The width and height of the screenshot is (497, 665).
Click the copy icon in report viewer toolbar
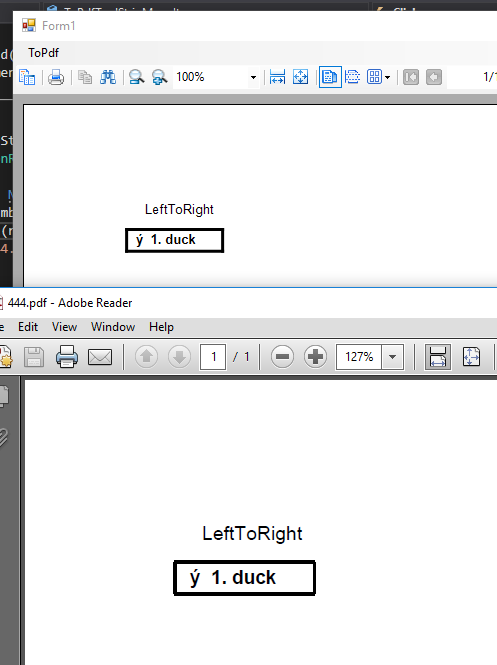85,78
